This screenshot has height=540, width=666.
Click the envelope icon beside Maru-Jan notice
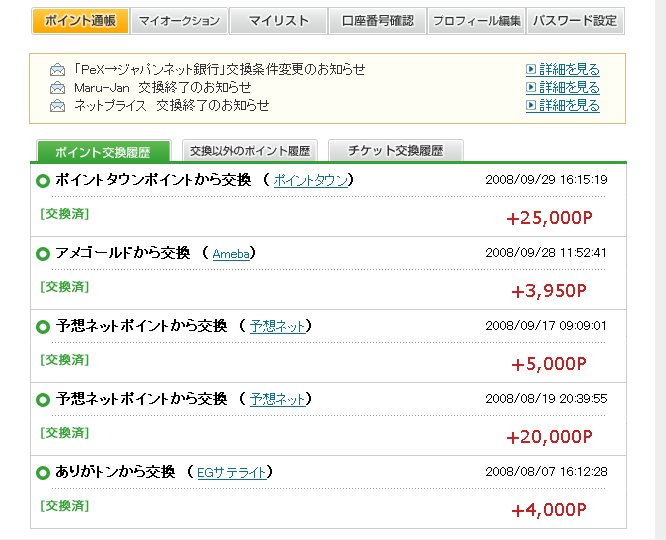(x=57, y=88)
